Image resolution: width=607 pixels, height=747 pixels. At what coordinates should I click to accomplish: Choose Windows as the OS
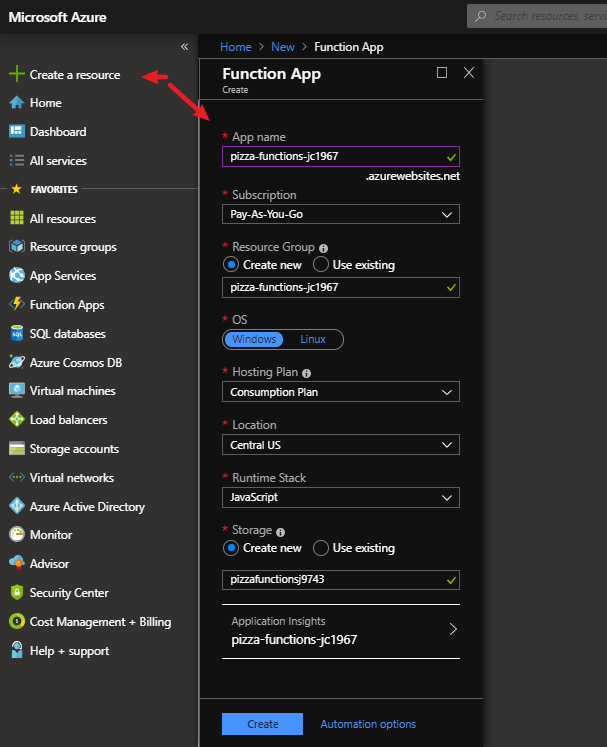coord(254,339)
